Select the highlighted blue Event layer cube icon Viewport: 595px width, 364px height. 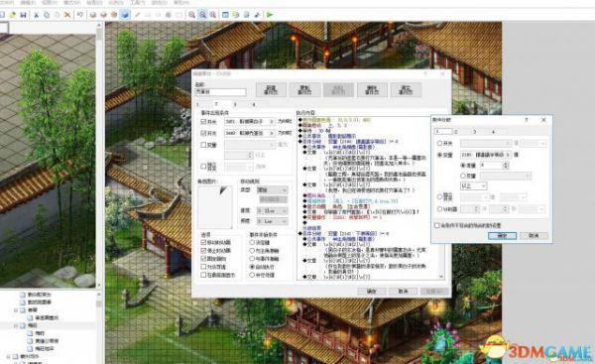point(125,15)
